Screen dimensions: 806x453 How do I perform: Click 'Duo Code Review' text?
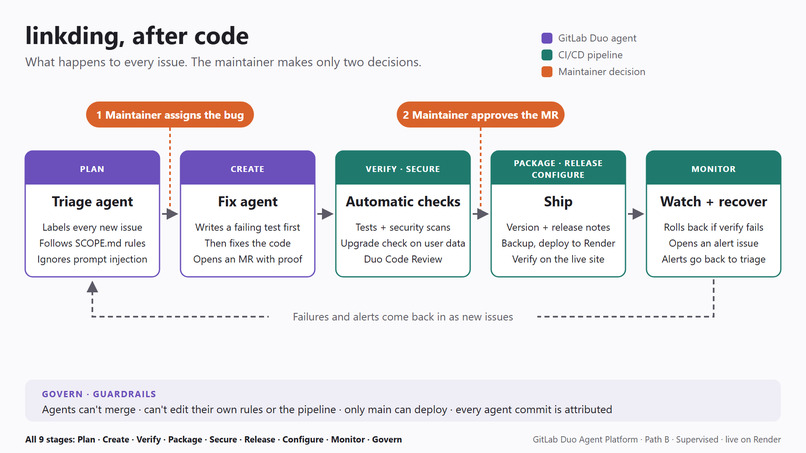pyautogui.click(x=402, y=259)
